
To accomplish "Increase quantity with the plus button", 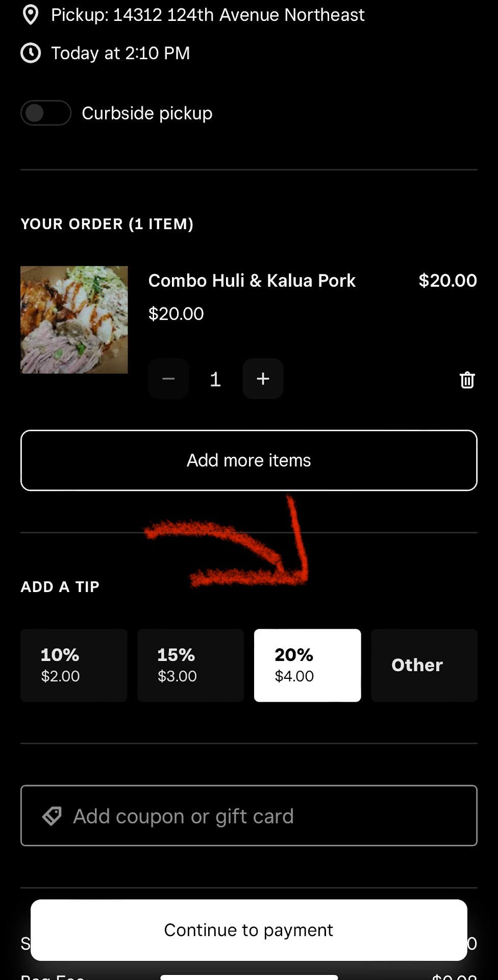I will point(263,379).
